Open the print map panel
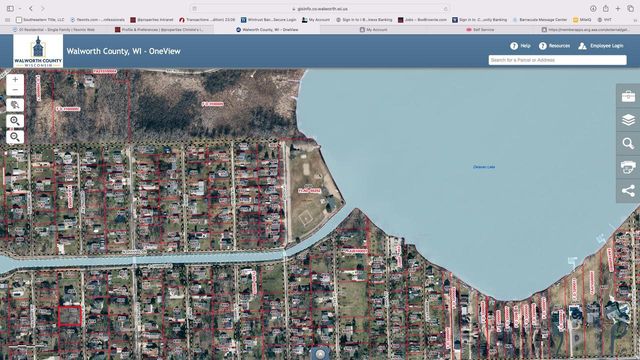 click(x=628, y=167)
